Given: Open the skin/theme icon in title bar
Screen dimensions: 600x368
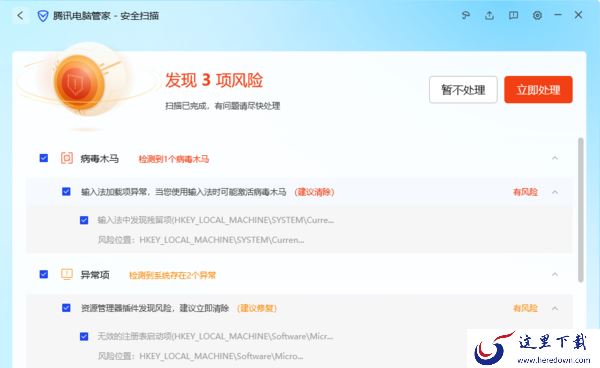Looking at the screenshot, I should tap(466, 15).
